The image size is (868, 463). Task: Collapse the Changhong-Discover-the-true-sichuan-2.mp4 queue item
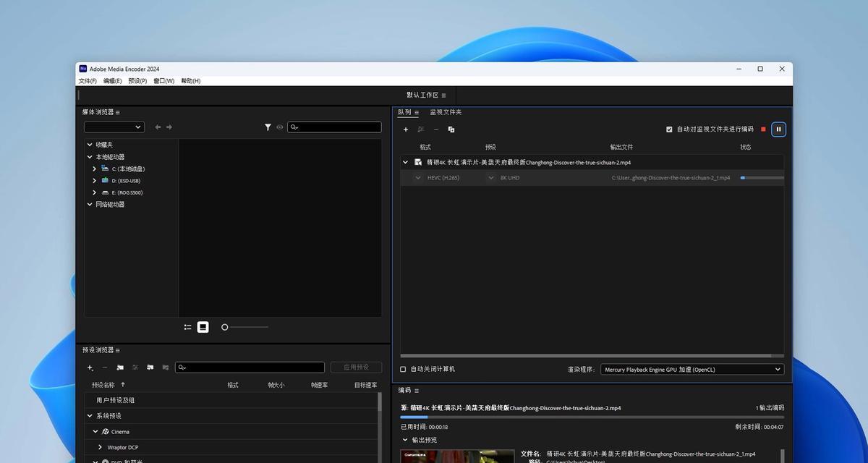[405, 163]
